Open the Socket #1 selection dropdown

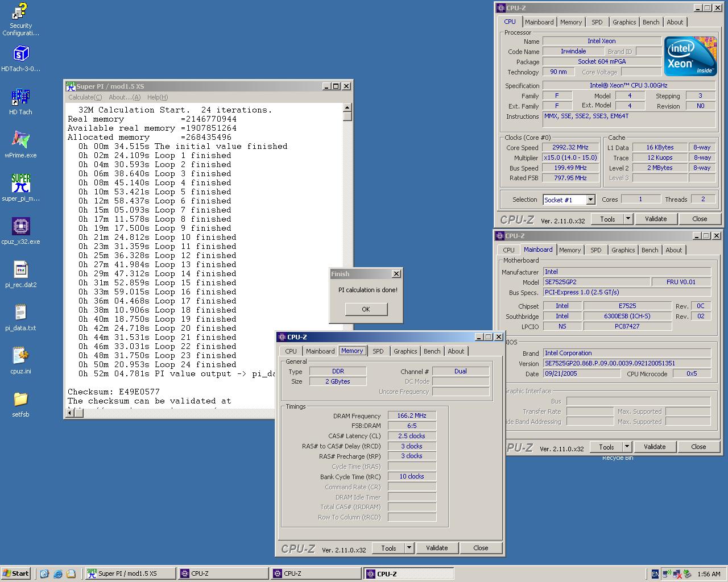[590, 199]
